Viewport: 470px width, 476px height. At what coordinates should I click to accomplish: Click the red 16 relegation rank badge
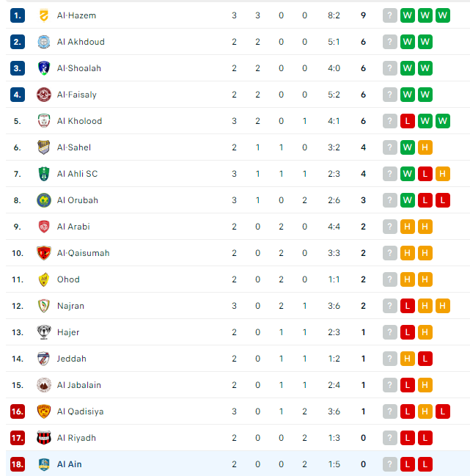[18, 411]
